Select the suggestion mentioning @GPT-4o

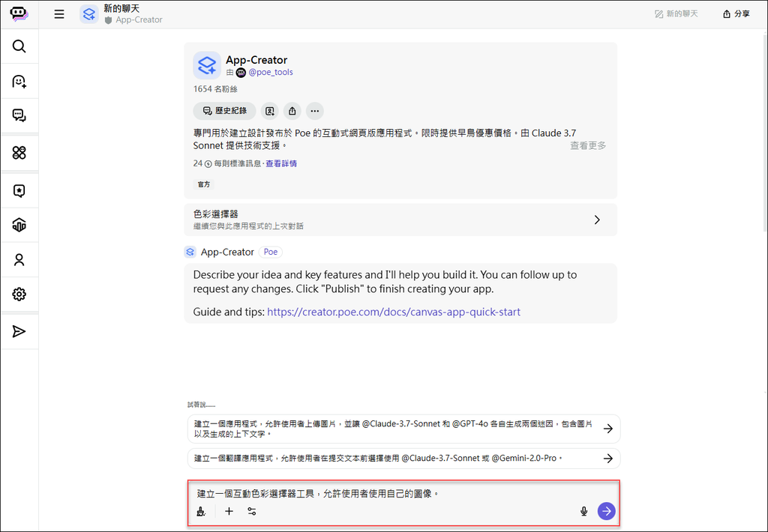(x=403, y=429)
